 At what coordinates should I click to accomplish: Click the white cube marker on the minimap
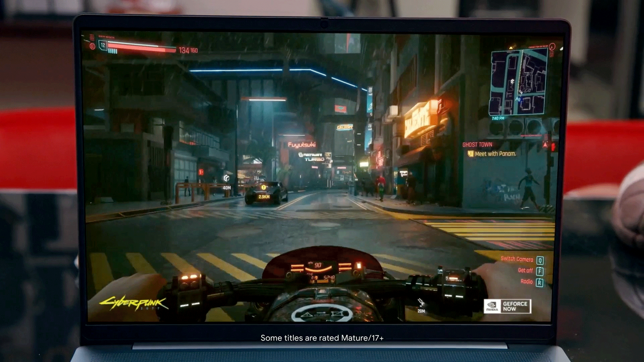coord(512,81)
